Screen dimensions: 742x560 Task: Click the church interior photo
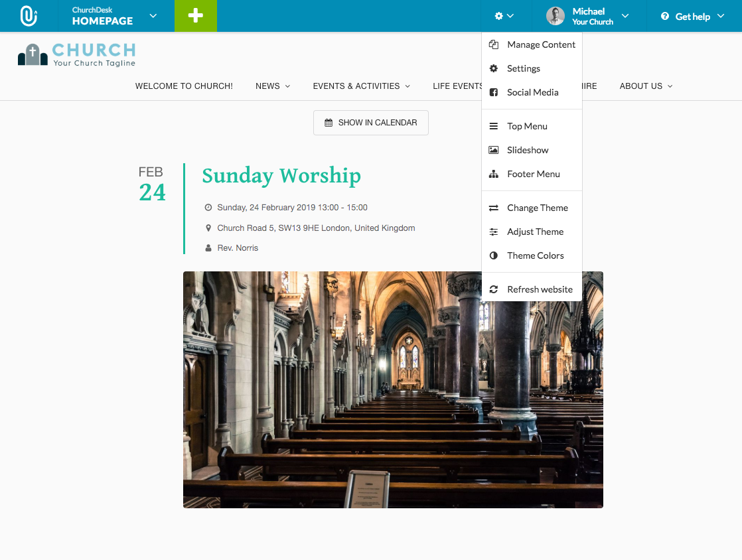coord(393,389)
